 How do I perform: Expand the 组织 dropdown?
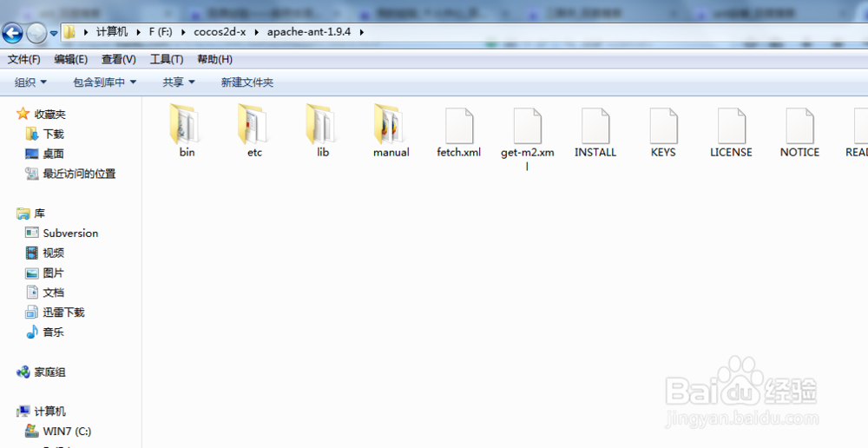coord(30,82)
